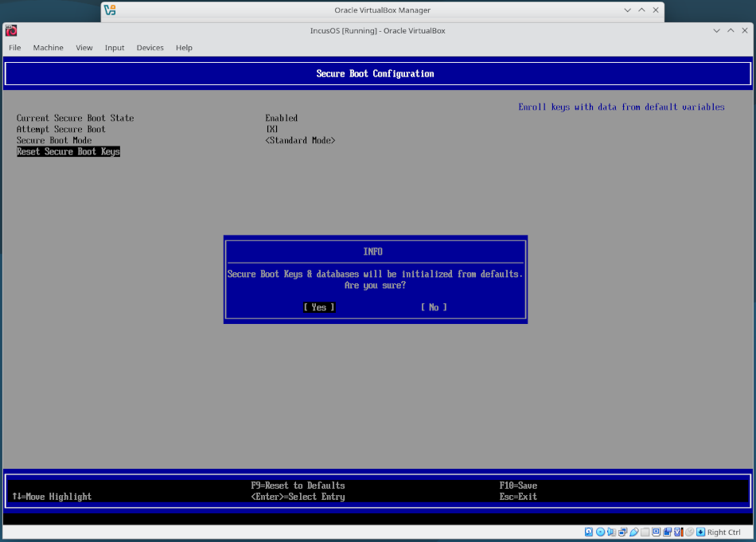
Task: Click the optical drives status icon
Action: coord(600,532)
